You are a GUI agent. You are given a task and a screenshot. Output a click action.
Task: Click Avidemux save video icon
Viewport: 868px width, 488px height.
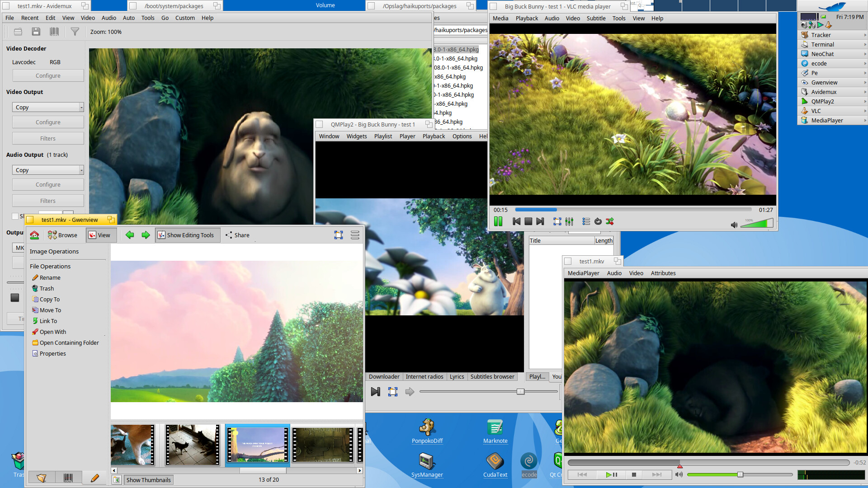pos(36,32)
